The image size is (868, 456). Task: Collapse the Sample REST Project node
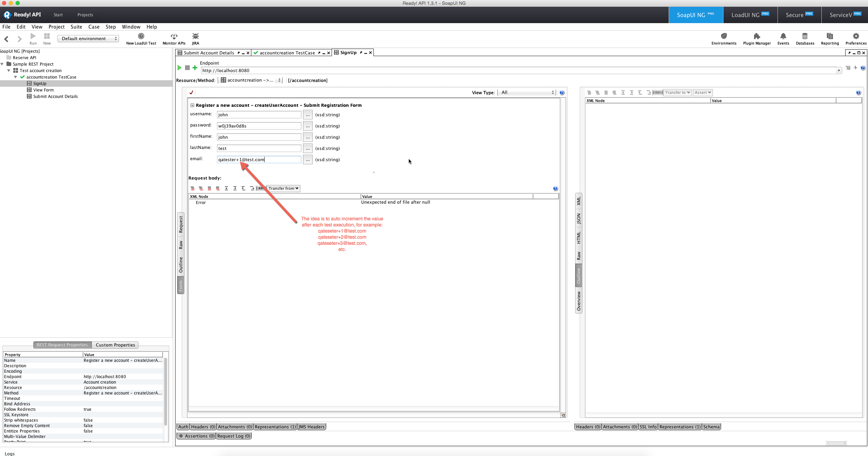pyautogui.click(x=2, y=64)
